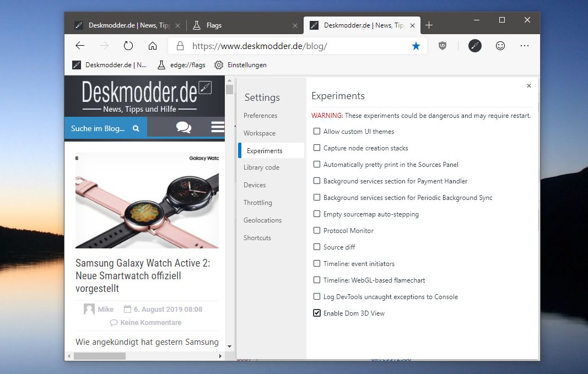588x374 pixels.
Task: Click the author link Mike
Action: tap(105, 309)
